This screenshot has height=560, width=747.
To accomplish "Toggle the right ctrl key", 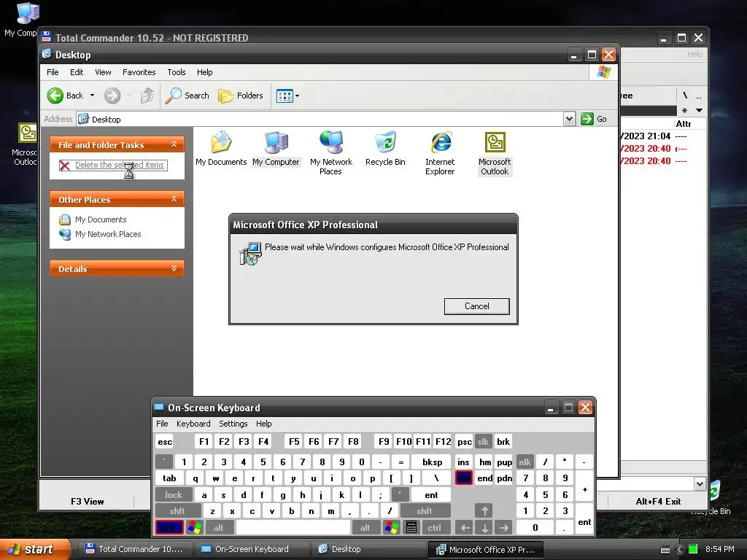I will pyautogui.click(x=435, y=528).
